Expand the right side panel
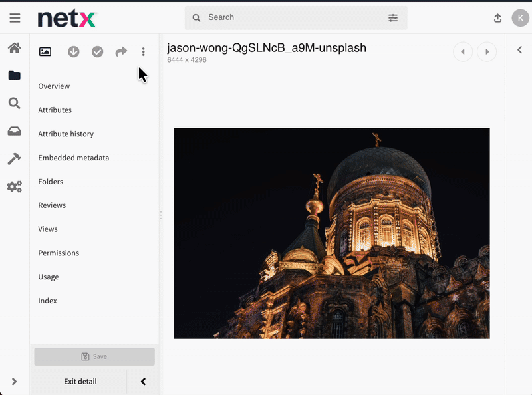Image resolution: width=532 pixels, height=395 pixels. tap(519, 50)
